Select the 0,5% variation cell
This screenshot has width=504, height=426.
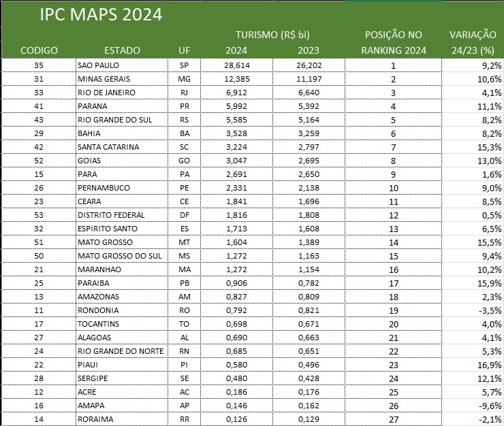pos(473,215)
